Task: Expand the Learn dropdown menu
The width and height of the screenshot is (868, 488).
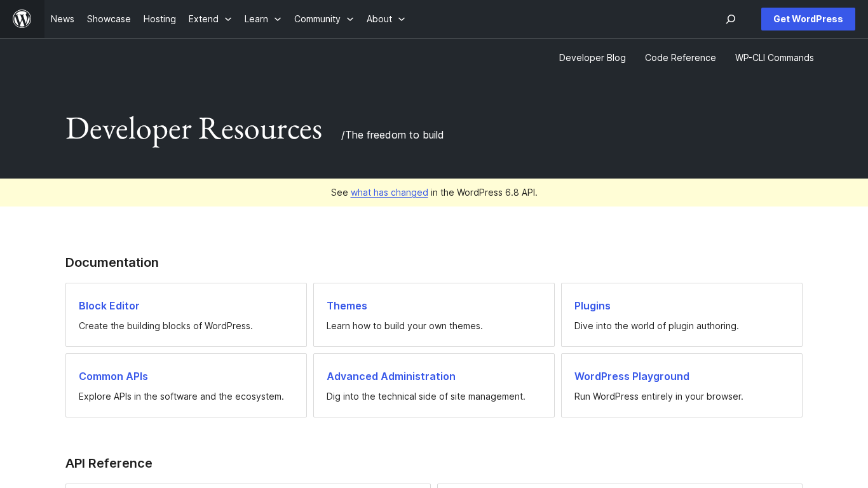Action: pos(262,19)
